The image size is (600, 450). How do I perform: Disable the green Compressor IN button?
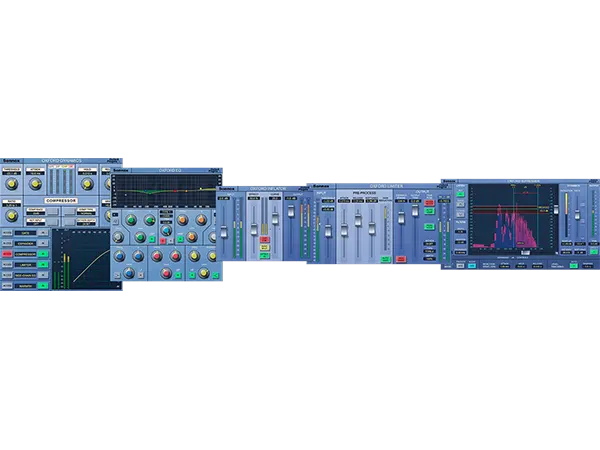[43, 254]
